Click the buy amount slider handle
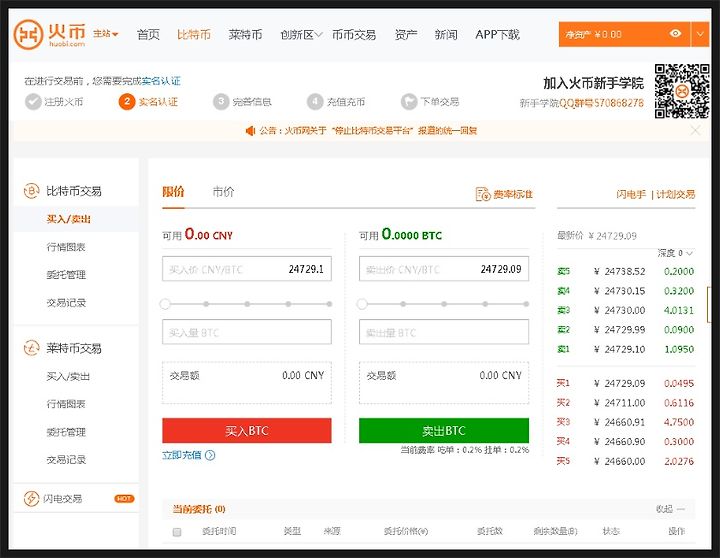Viewport: 720px width, 558px height. coord(165,304)
